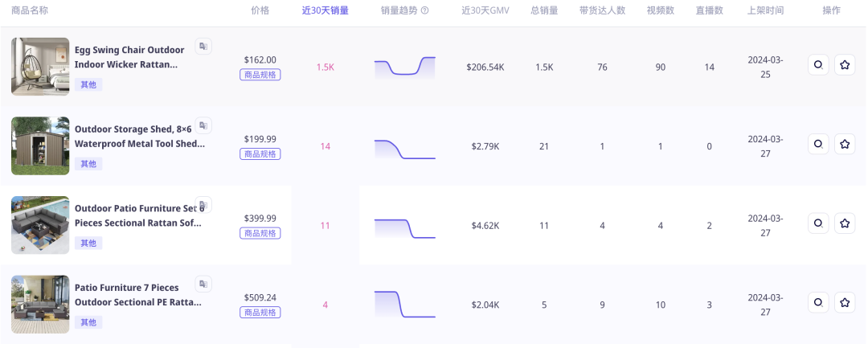
Task: Click search icon for Egg Swing Chair row
Action: (x=818, y=65)
